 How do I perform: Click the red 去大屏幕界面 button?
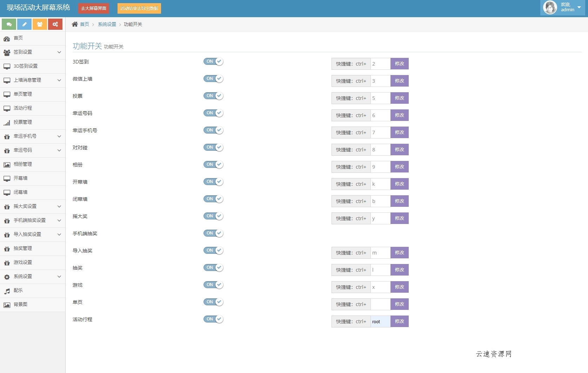pos(94,8)
